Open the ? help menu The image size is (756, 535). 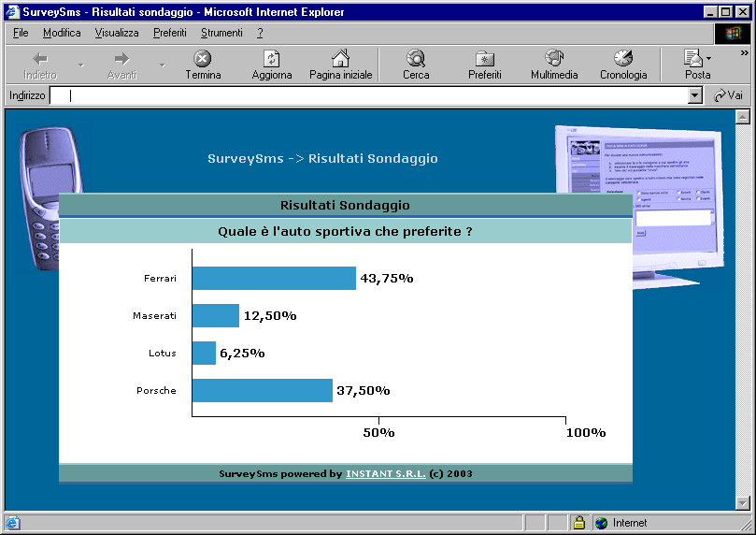point(260,33)
